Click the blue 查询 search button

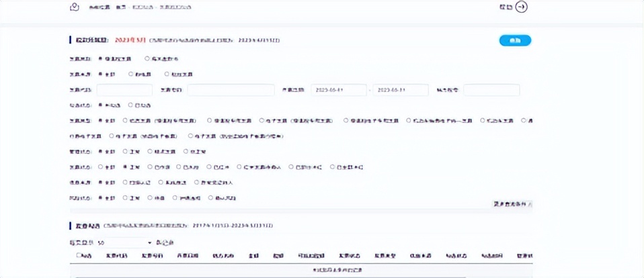point(515,40)
